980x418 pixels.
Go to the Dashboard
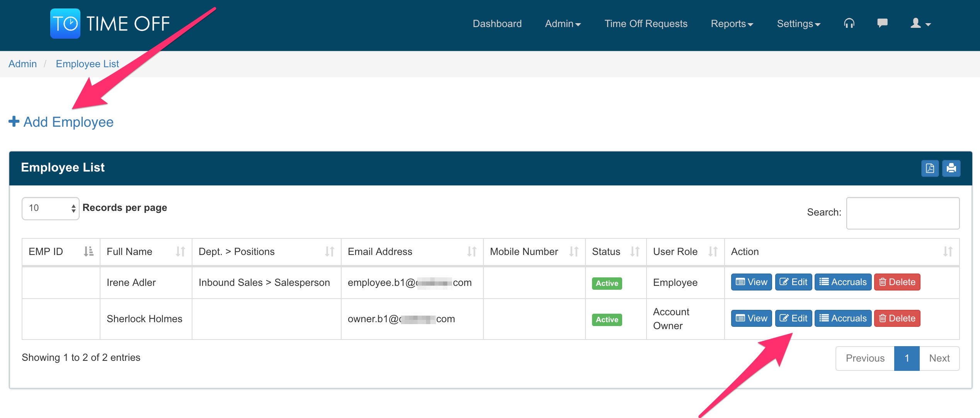[x=497, y=24]
